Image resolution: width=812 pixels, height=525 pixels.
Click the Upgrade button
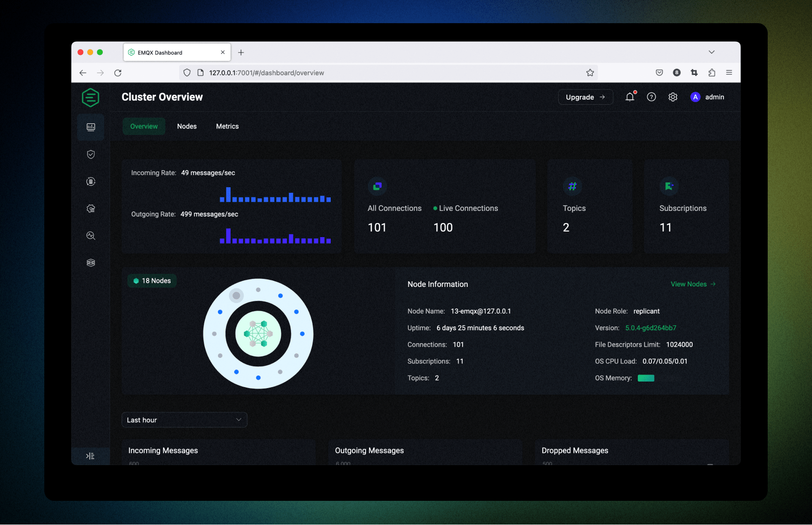pyautogui.click(x=585, y=97)
